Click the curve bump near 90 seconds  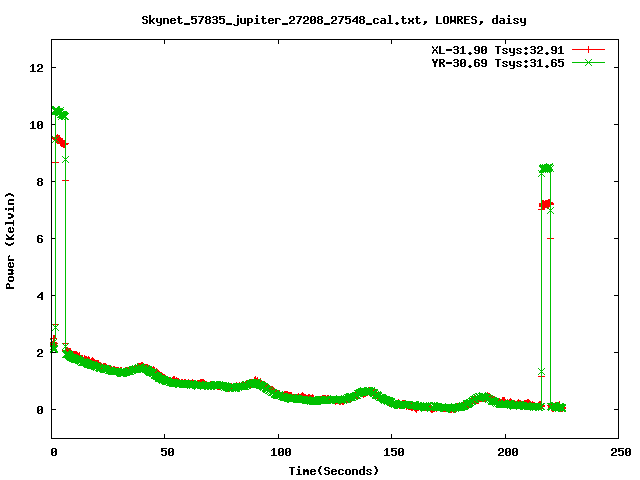(256, 383)
